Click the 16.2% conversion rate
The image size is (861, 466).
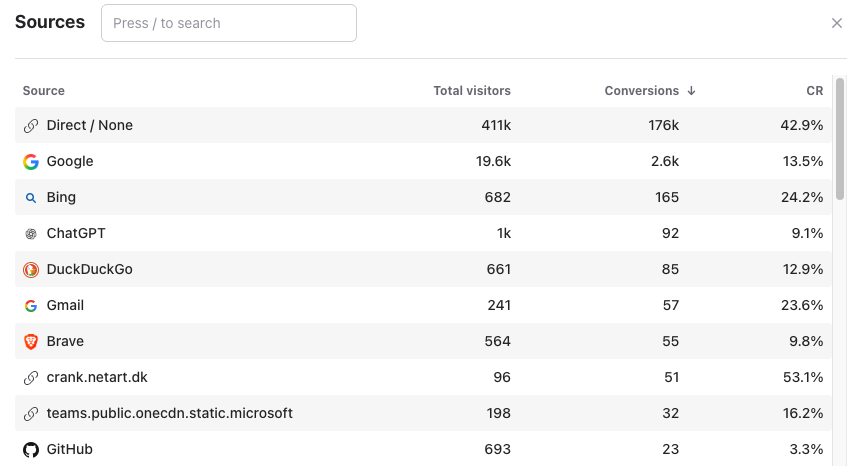[x=803, y=413]
